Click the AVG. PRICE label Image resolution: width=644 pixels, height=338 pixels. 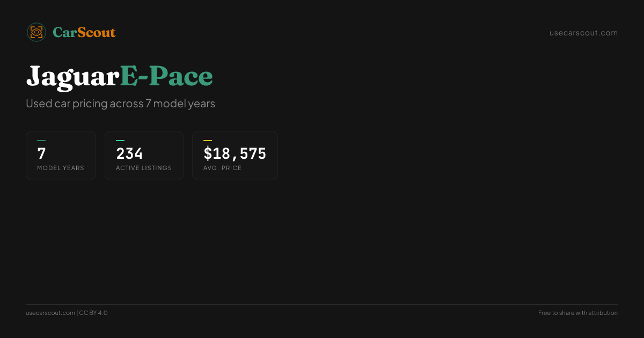(x=222, y=168)
